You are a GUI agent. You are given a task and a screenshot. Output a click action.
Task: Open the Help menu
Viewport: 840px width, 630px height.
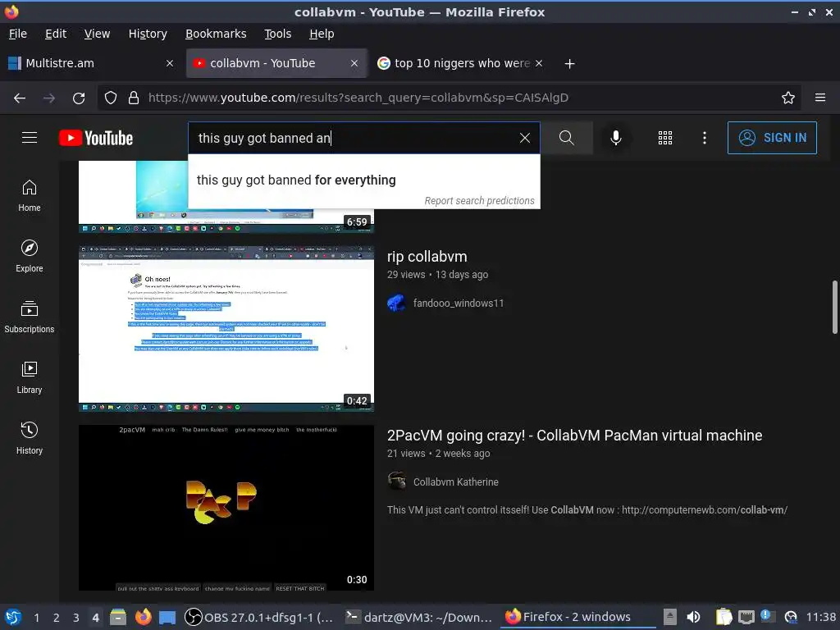pyautogui.click(x=322, y=34)
